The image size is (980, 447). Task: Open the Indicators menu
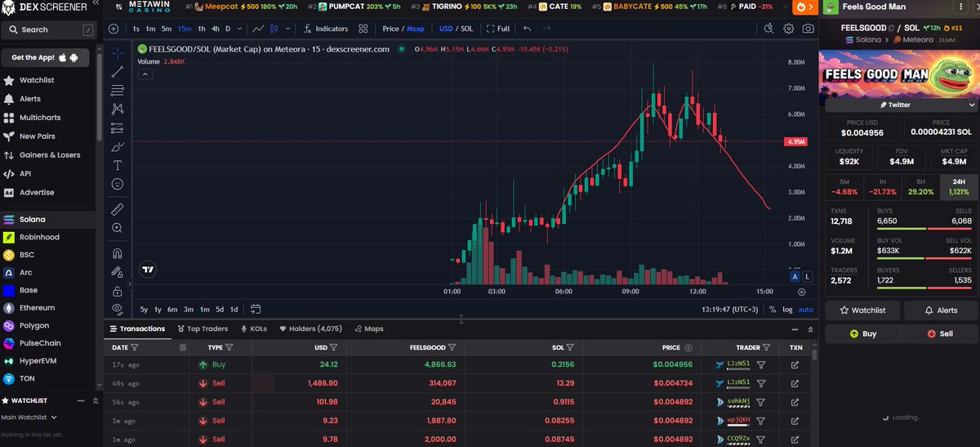click(326, 29)
